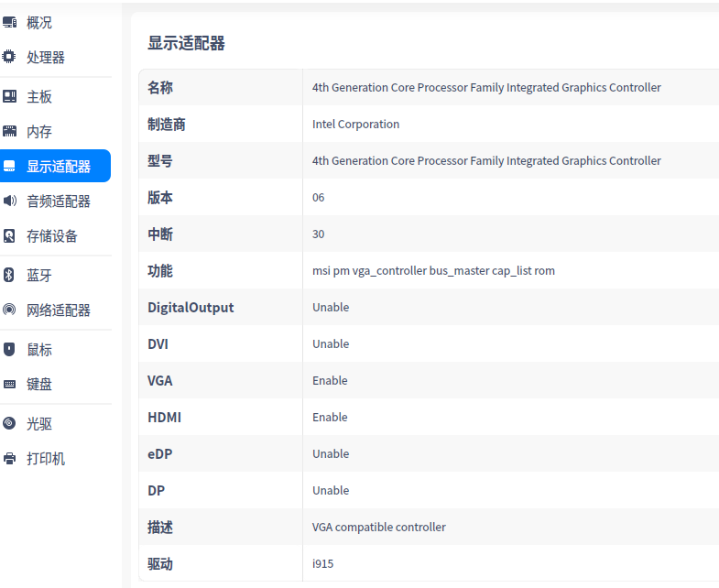Click the 版本 label cell
The image size is (719, 588).
coord(221,197)
